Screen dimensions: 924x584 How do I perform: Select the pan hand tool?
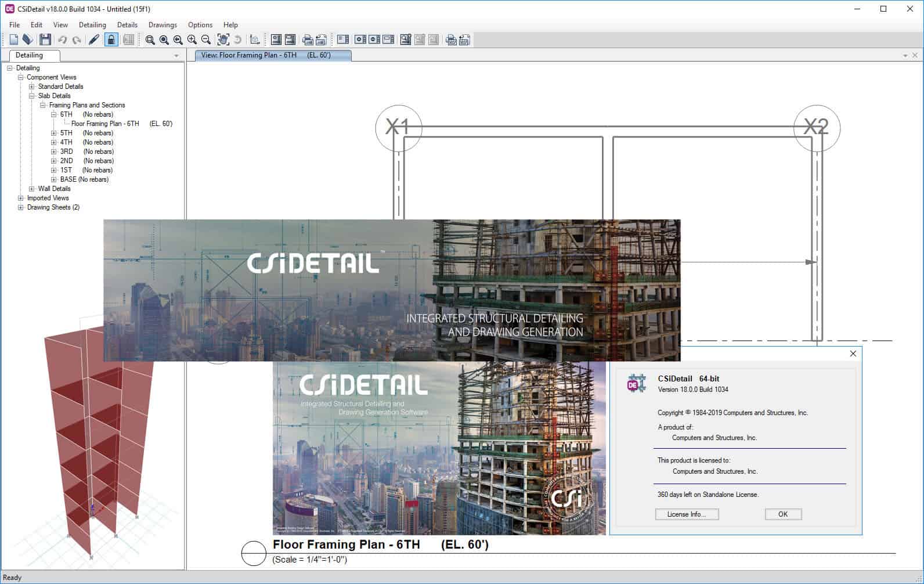point(223,39)
